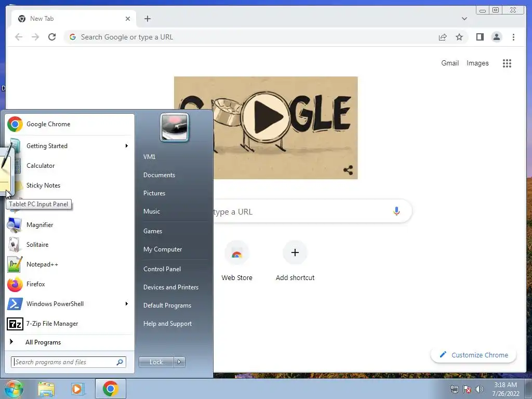
Task: Open Chrome's three-dot menu
Action: (x=513, y=37)
